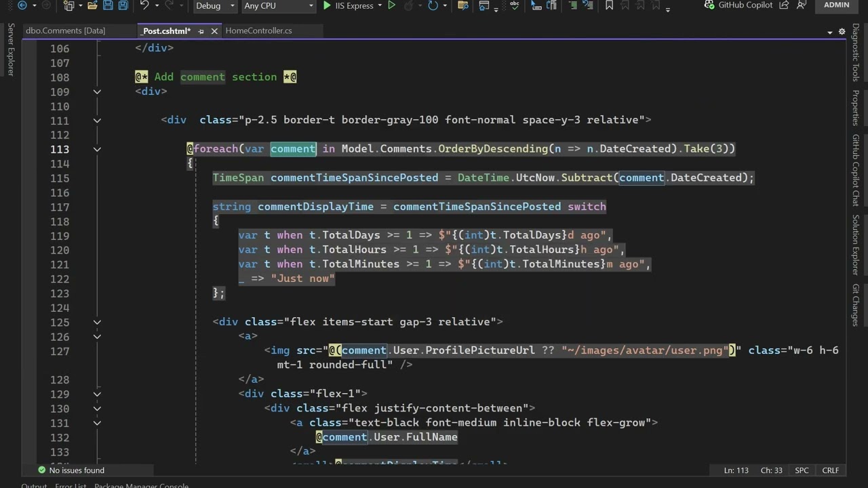
Task: Collapse the div block at line 109
Action: click(97, 91)
